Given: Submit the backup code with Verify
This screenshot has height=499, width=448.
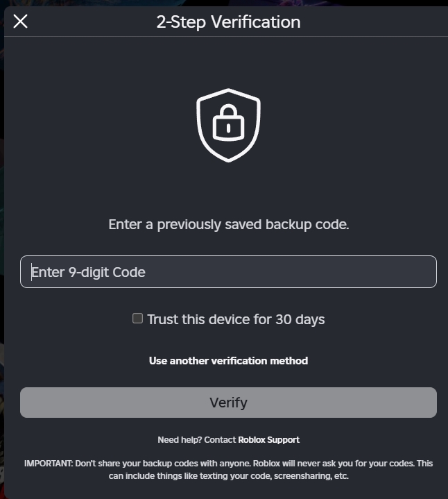Looking at the screenshot, I should click(228, 403).
